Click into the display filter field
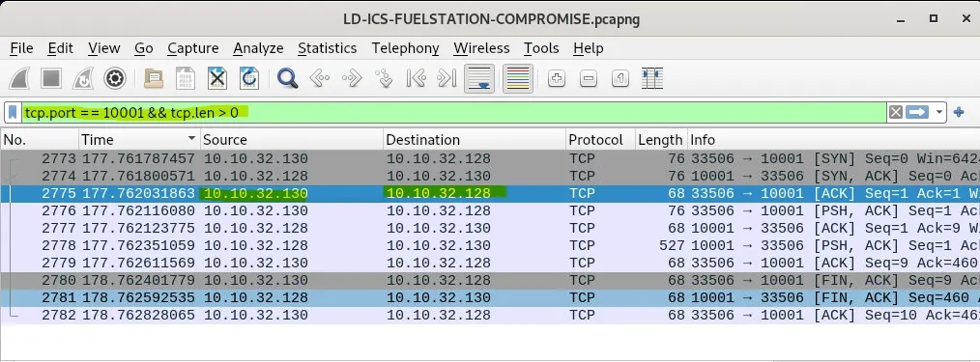This screenshot has width=980, height=362. coord(453,112)
